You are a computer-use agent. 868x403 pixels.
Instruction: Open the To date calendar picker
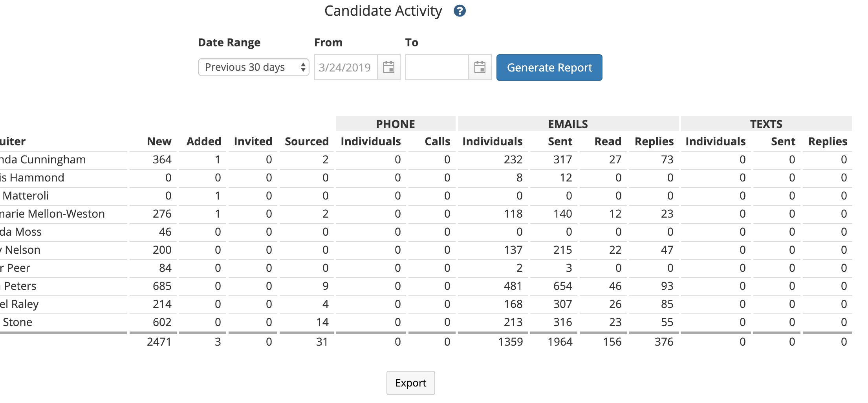pyautogui.click(x=480, y=67)
